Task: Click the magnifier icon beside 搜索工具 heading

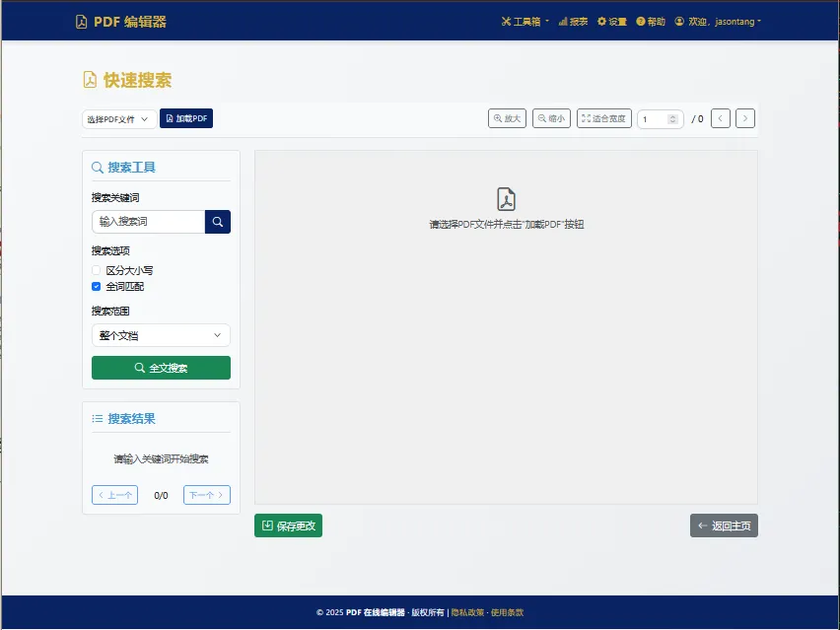Action: click(97, 168)
